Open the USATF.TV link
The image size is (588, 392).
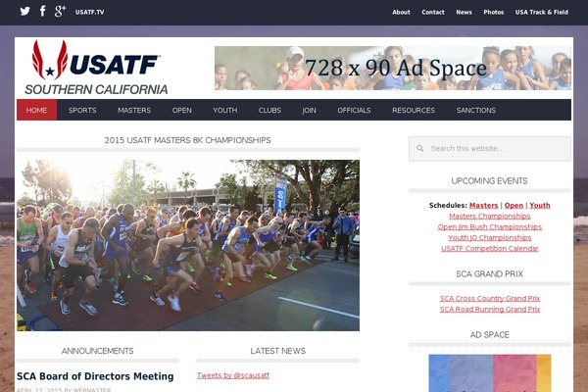pos(89,12)
